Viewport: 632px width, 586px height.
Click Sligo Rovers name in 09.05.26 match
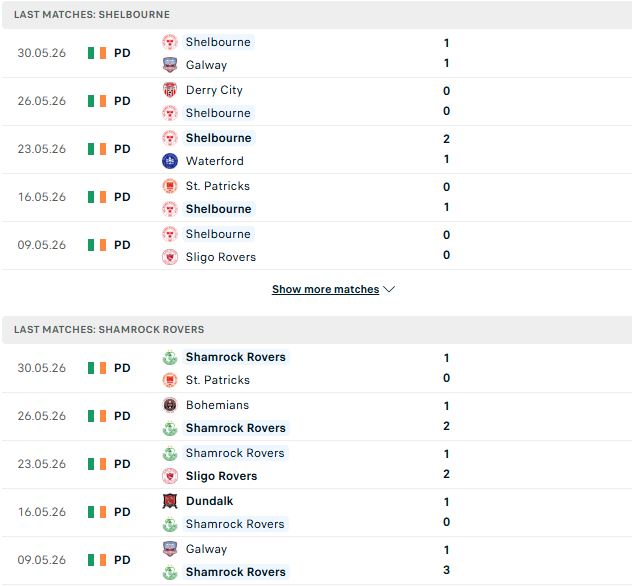coord(221,257)
